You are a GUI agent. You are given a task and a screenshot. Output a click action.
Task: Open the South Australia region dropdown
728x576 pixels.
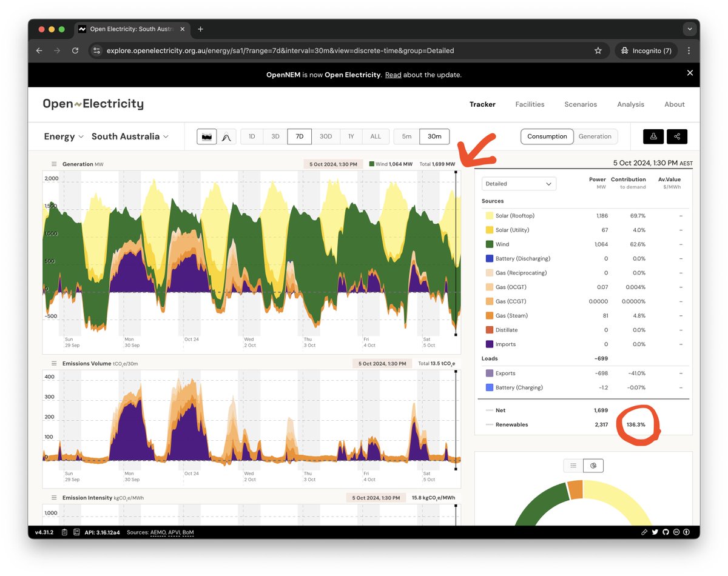[130, 136]
